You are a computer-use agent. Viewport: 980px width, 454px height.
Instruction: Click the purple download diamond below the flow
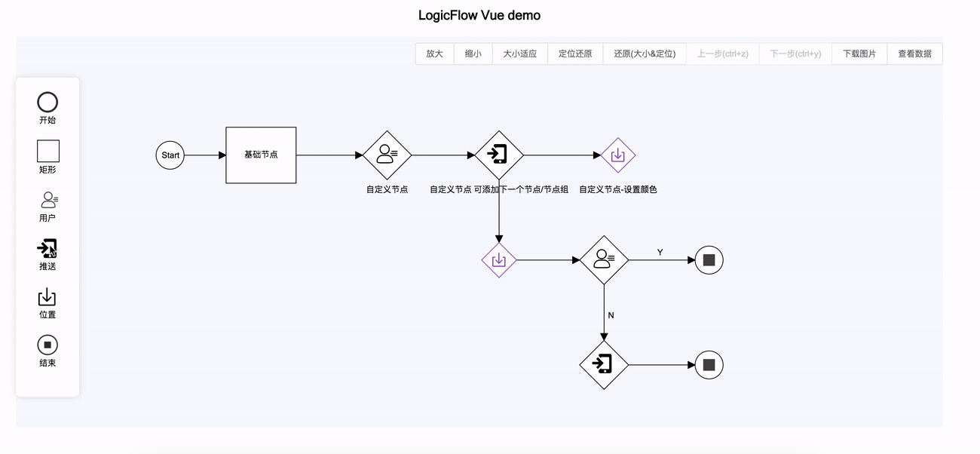point(498,259)
